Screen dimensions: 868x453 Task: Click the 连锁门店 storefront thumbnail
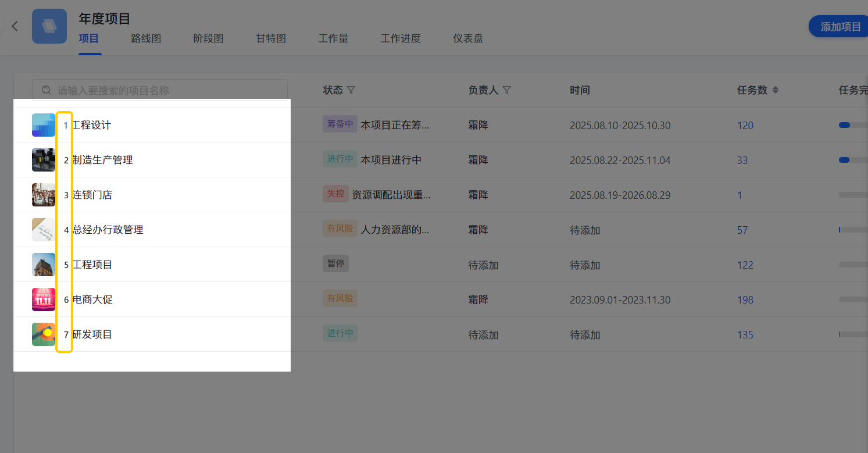[x=44, y=195]
